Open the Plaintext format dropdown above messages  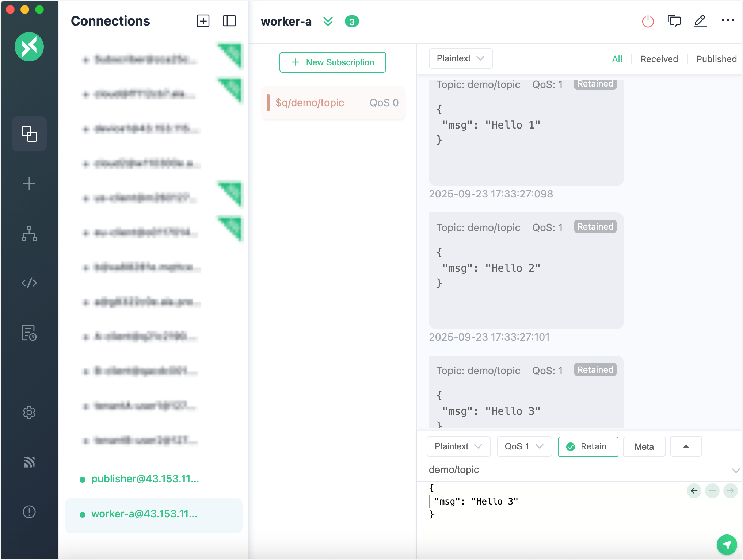(x=460, y=58)
